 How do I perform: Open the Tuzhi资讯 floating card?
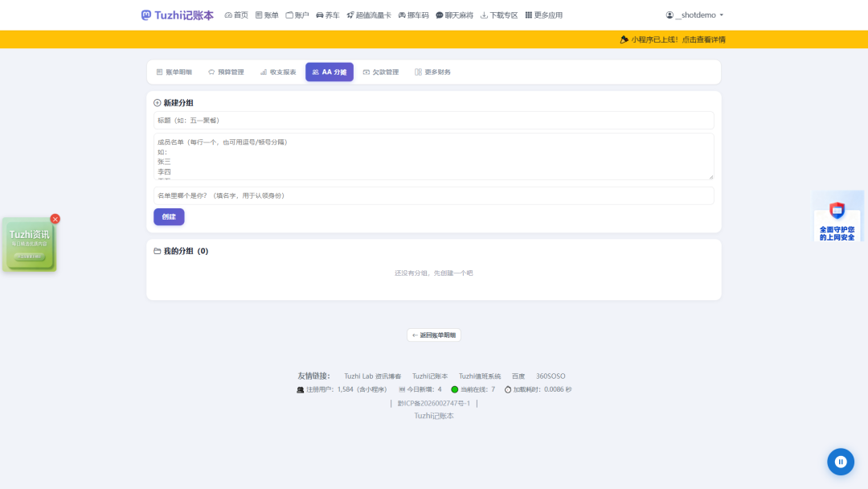30,245
